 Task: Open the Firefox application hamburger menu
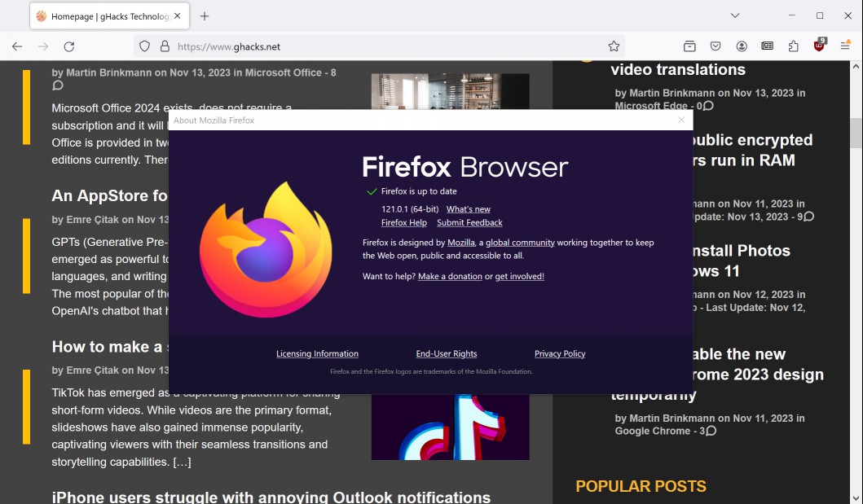[845, 46]
